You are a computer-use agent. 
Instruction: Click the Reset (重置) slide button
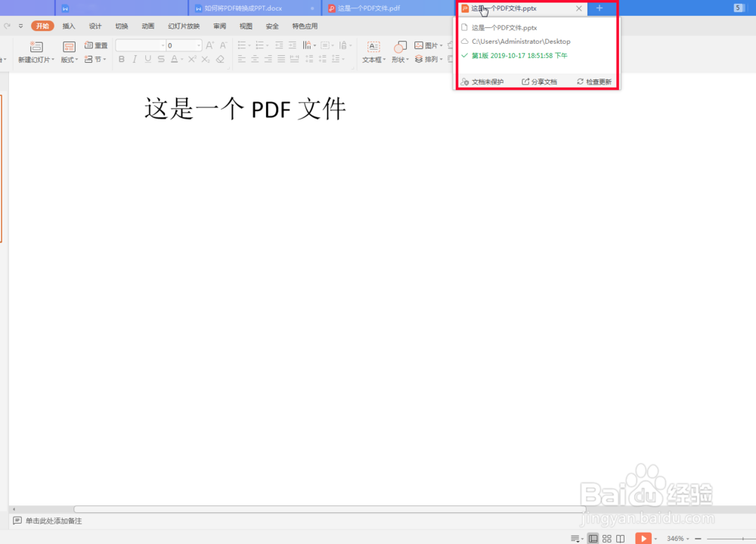point(95,45)
